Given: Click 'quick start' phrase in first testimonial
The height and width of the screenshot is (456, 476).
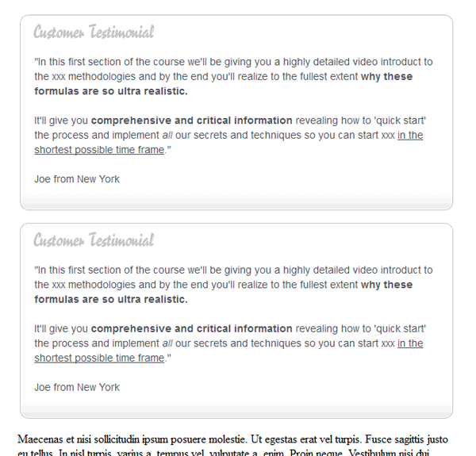Looking at the screenshot, I should point(399,121).
